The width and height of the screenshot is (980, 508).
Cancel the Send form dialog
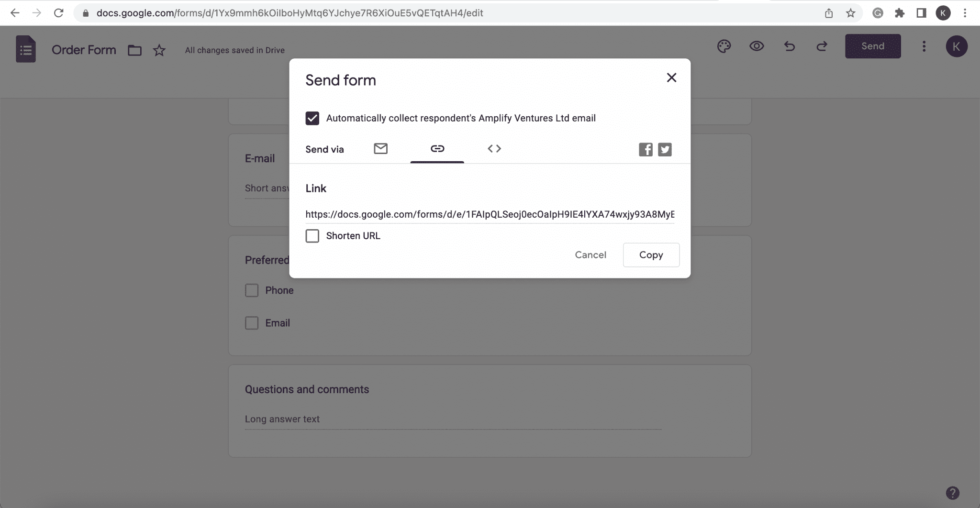pos(590,255)
